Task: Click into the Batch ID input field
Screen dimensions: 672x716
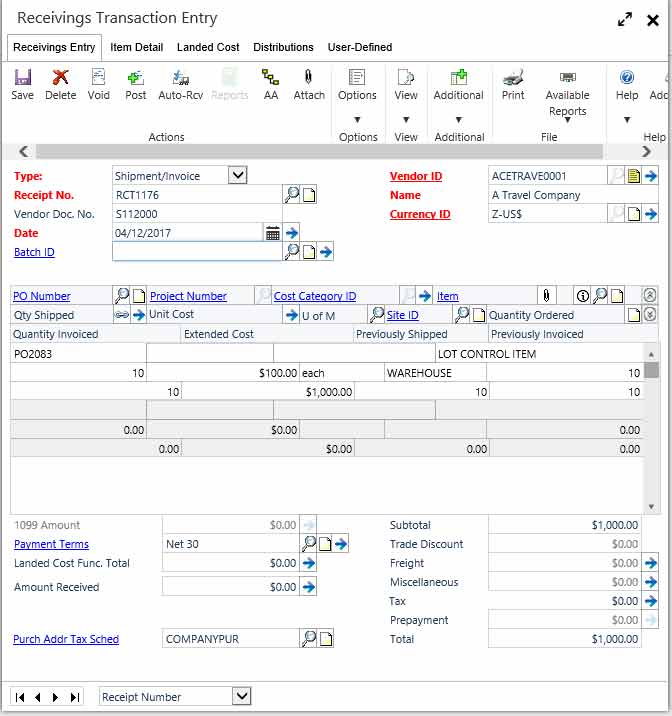Action: [x=197, y=252]
